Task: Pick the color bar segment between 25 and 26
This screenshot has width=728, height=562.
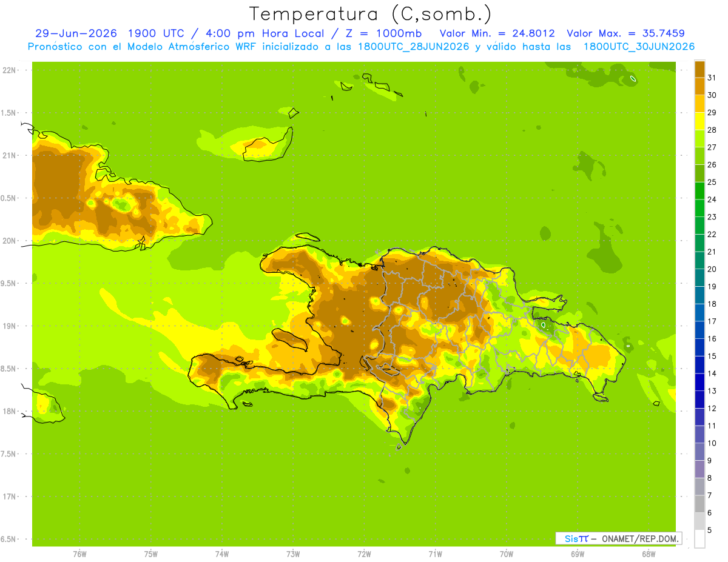Action: tap(699, 173)
